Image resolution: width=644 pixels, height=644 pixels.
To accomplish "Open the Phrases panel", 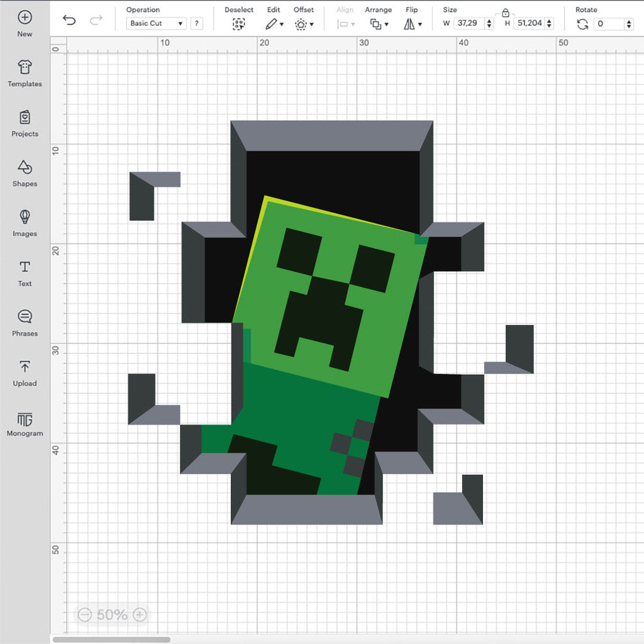I will click(x=25, y=317).
